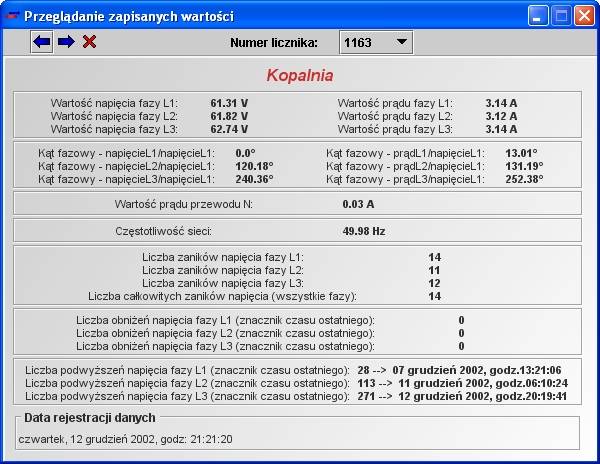Minimize the Przeglądanie zapisanych wartości window
Image resolution: width=600 pixels, height=464 pixels.
click(x=540, y=15)
